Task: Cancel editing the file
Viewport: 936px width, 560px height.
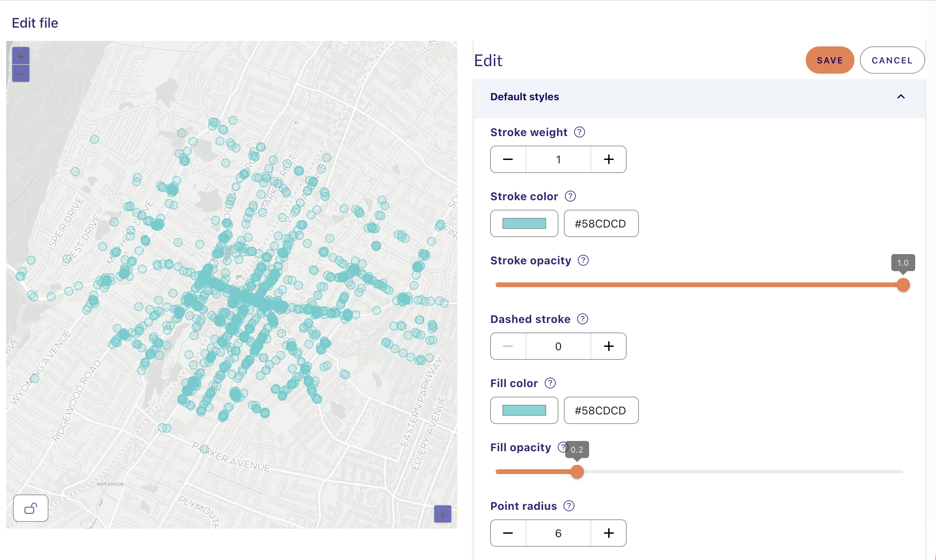Action: (x=892, y=60)
